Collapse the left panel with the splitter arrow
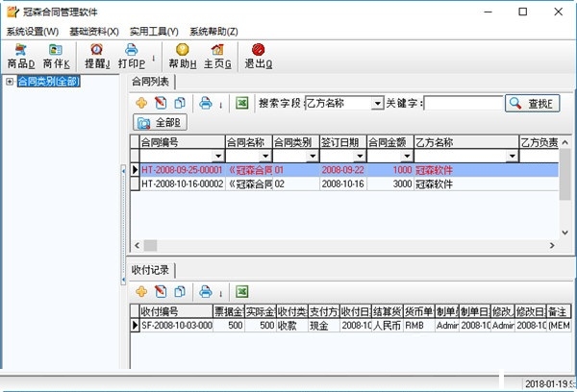The width and height of the screenshot is (577, 392). coord(123,171)
